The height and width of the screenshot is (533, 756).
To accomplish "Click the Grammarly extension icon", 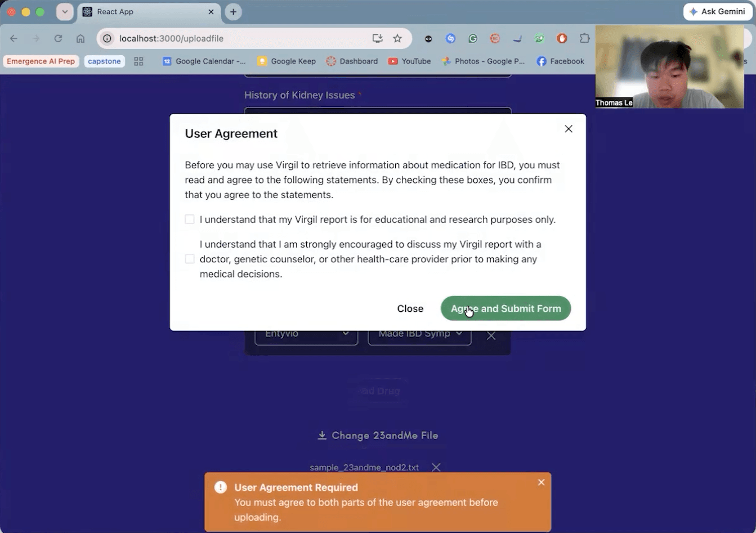I will (473, 38).
